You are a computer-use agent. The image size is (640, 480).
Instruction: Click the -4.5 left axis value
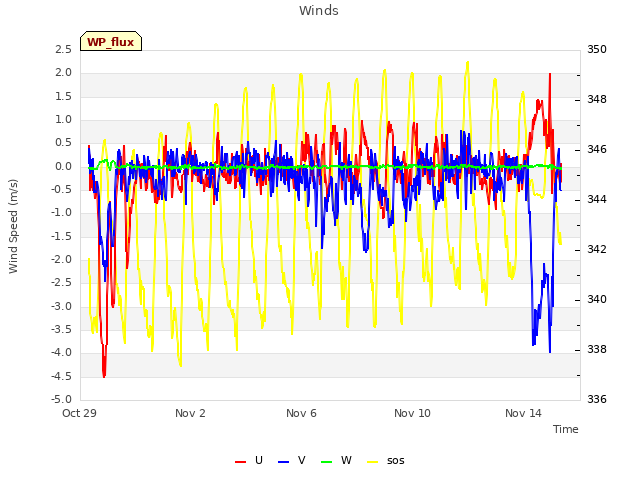point(61,376)
